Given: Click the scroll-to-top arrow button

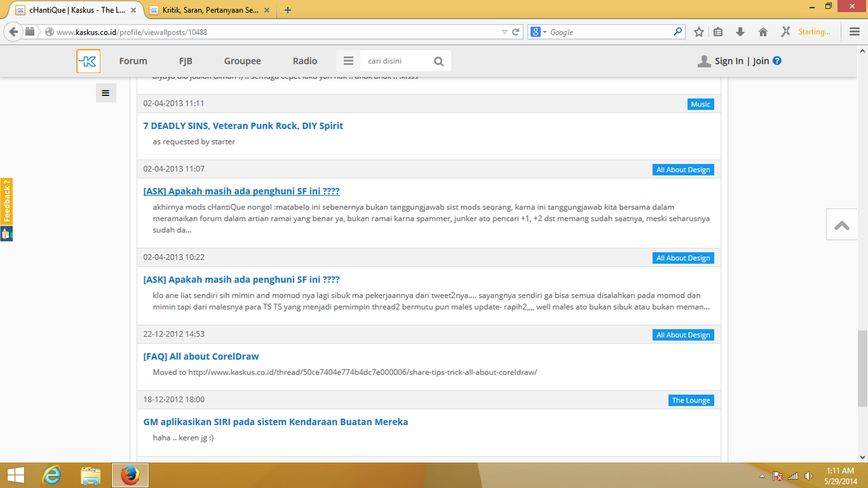Looking at the screenshot, I should (842, 225).
